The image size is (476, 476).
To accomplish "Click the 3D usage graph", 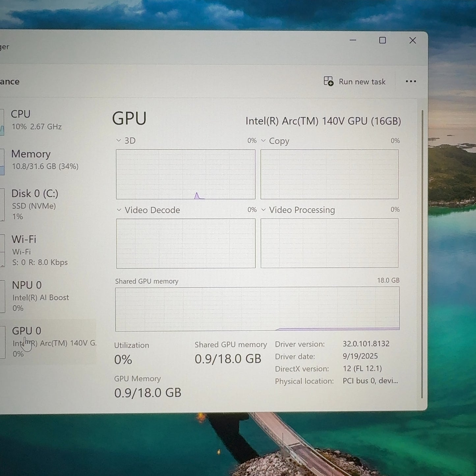I will tap(185, 174).
